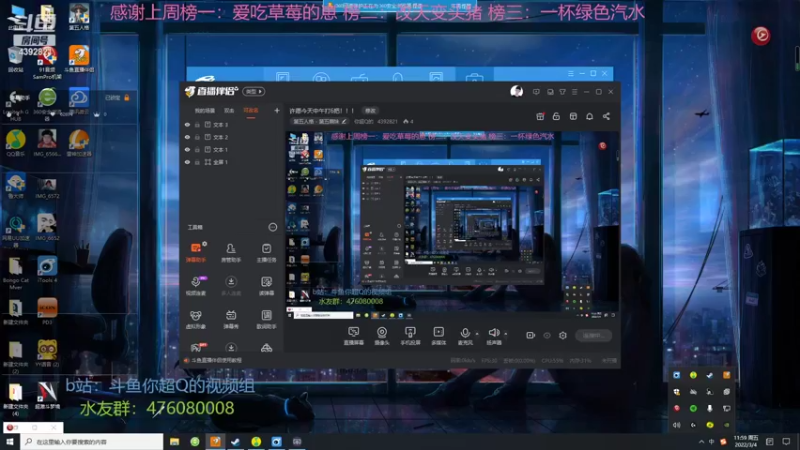The width and height of the screenshot is (800, 450).
Task: Toggle visibility of layer 文本 3
Action: tap(187, 124)
